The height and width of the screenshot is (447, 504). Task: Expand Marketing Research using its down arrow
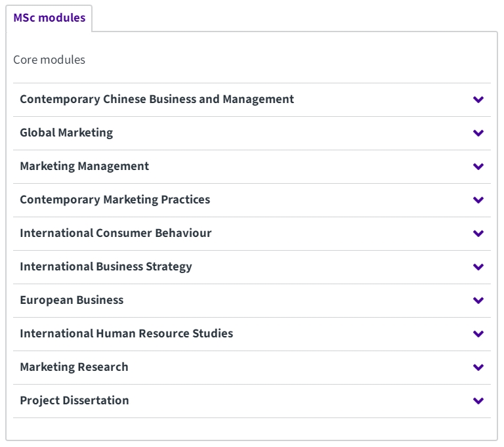[x=478, y=368]
